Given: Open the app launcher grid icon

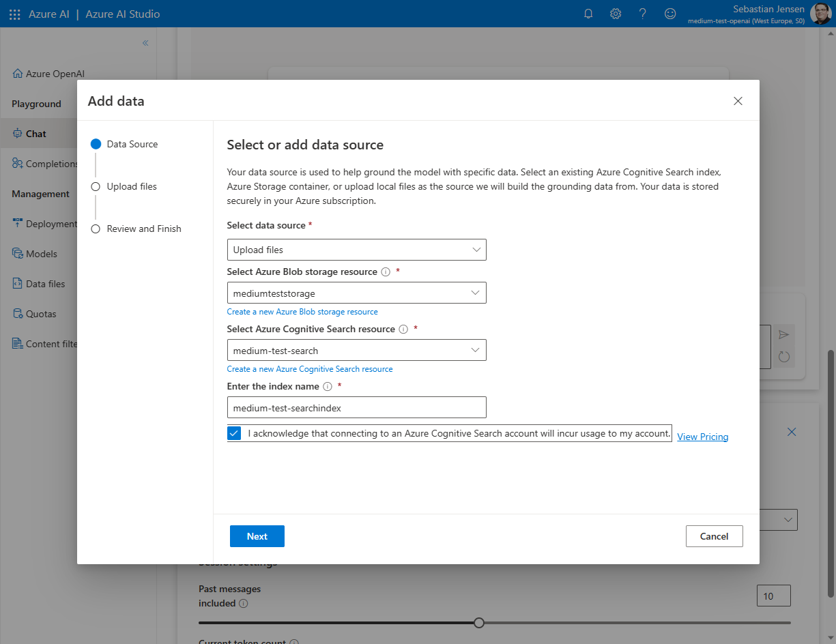Looking at the screenshot, I should (x=15, y=14).
